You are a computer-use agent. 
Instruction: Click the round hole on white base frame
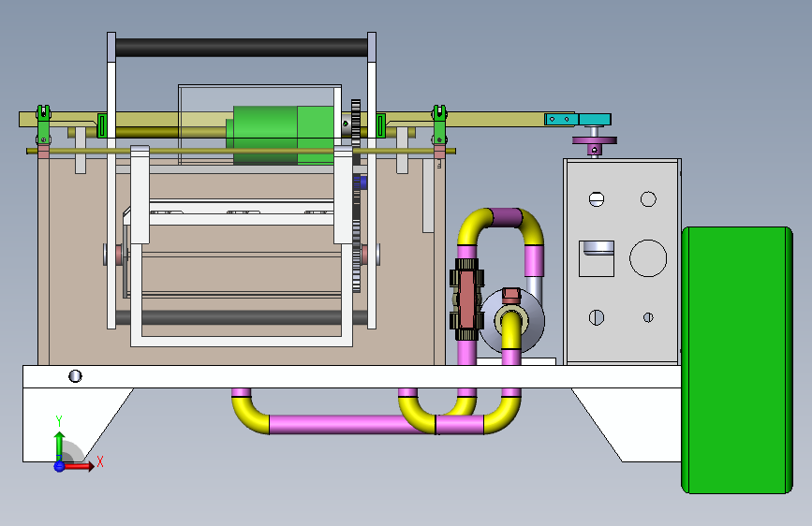tap(75, 376)
